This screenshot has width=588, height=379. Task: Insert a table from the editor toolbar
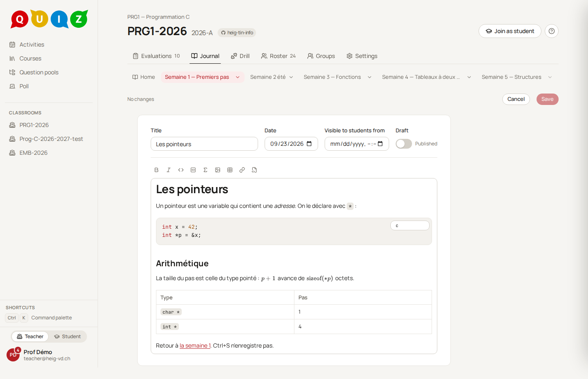(230, 170)
